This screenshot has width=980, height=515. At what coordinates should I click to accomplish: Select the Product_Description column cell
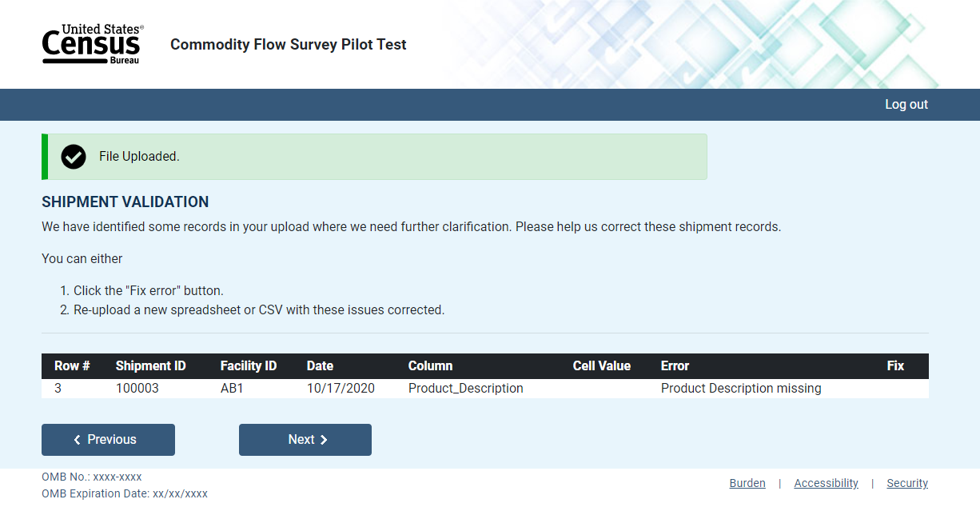point(465,389)
